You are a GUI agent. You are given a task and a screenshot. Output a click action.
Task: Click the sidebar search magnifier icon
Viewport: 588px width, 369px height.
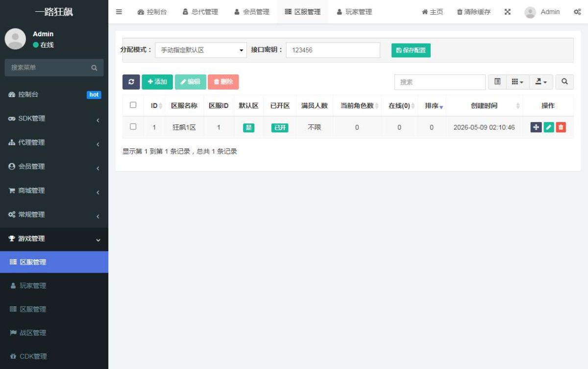coord(94,68)
